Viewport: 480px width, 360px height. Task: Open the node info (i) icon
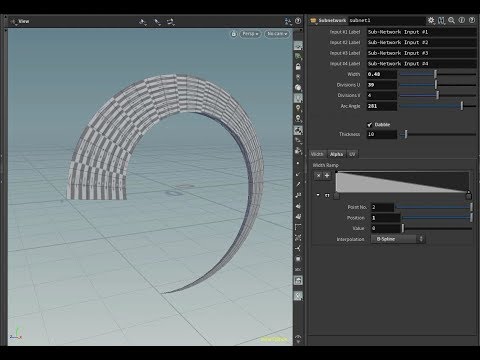pyautogui.click(x=462, y=20)
